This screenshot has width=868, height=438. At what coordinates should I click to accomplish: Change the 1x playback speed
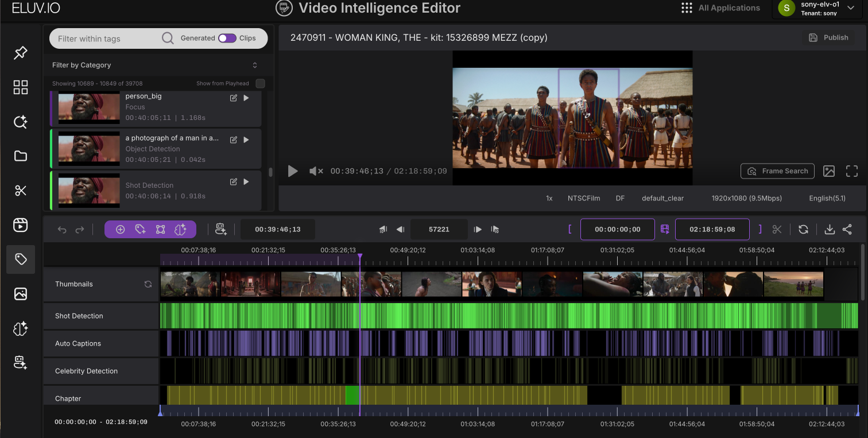(549, 198)
